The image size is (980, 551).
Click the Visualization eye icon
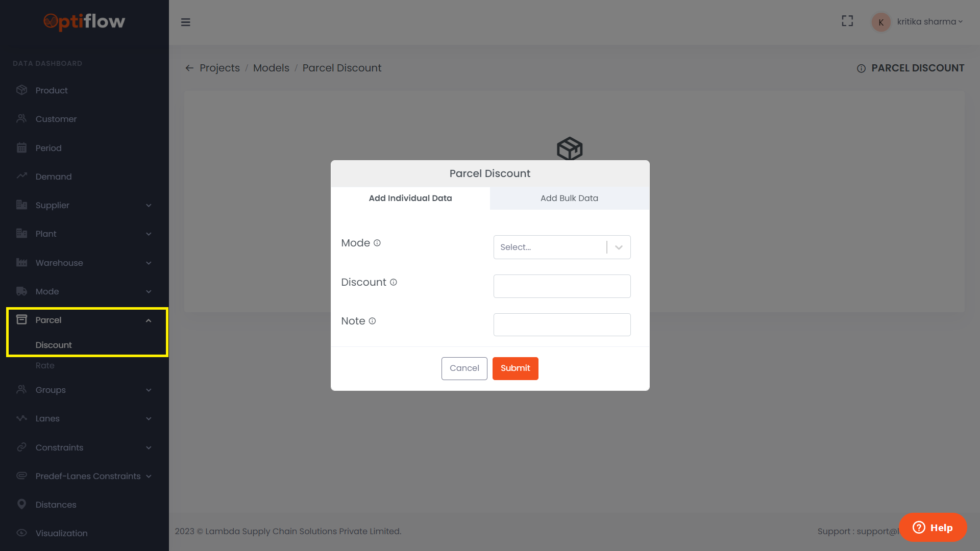click(22, 533)
